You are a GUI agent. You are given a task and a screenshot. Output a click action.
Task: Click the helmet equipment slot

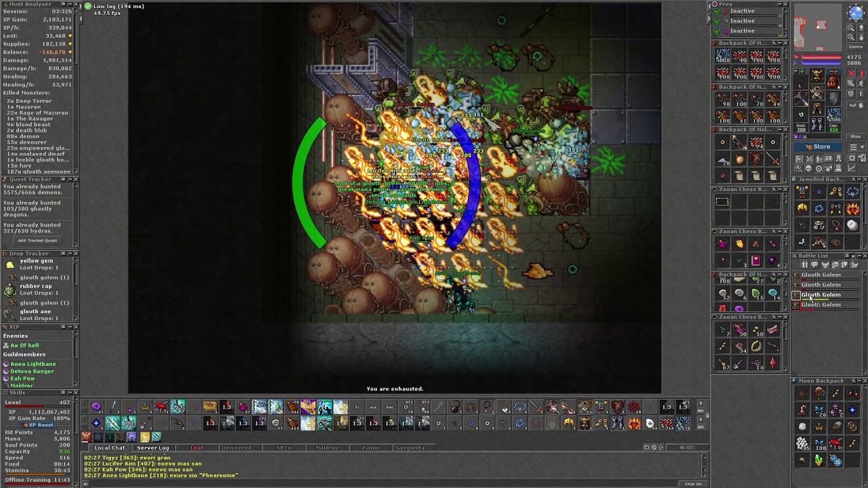[x=818, y=76]
